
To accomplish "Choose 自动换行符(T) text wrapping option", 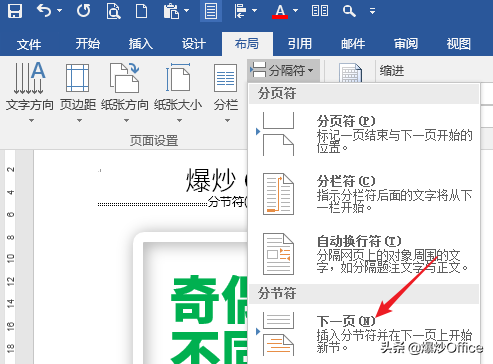I will pyautogui.click(x=364, y=254).
